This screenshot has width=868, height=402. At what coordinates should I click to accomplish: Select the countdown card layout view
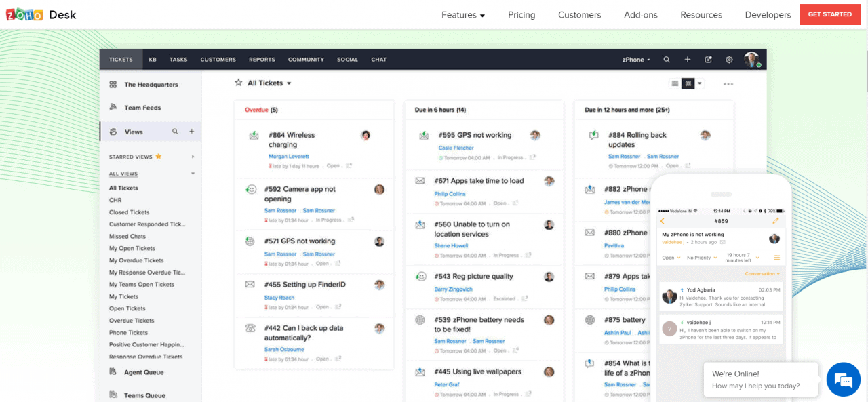click(x=688, y=83)
